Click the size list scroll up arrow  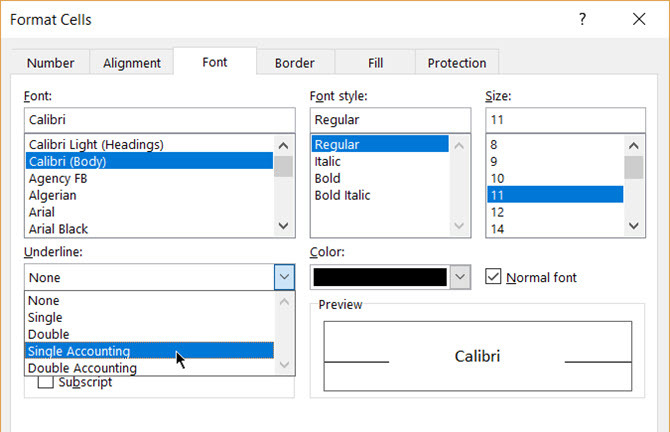(x=634, y=146)
